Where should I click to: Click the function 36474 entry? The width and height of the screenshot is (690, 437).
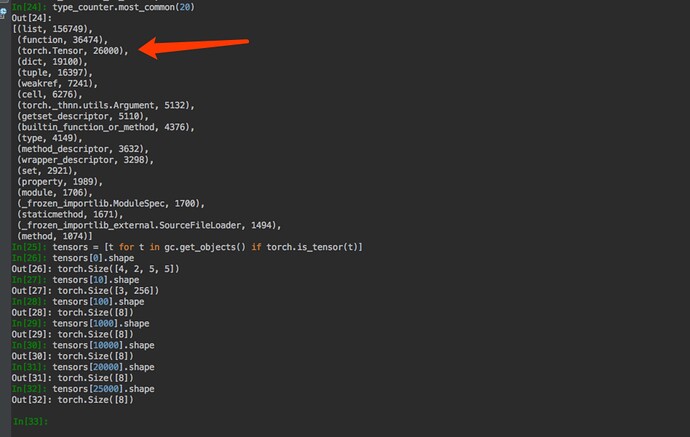[64, 39]
